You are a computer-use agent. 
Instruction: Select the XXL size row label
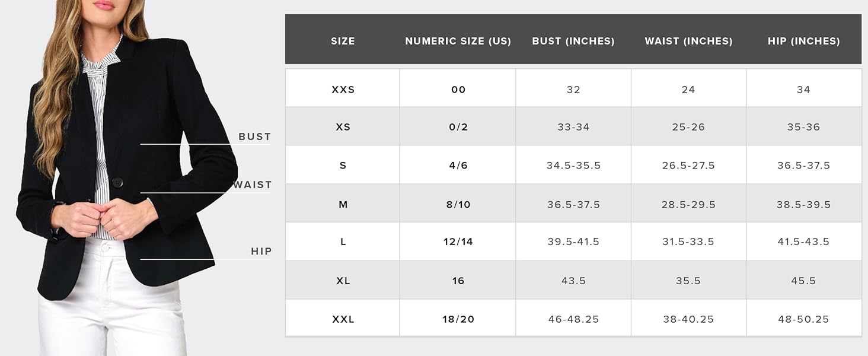coord(343,319)
